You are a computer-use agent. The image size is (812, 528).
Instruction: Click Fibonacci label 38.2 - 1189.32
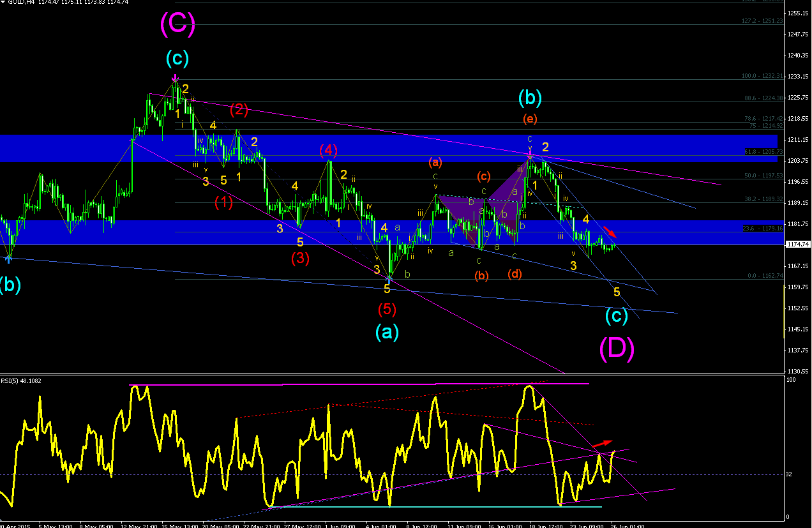click(x=764, y=199)
